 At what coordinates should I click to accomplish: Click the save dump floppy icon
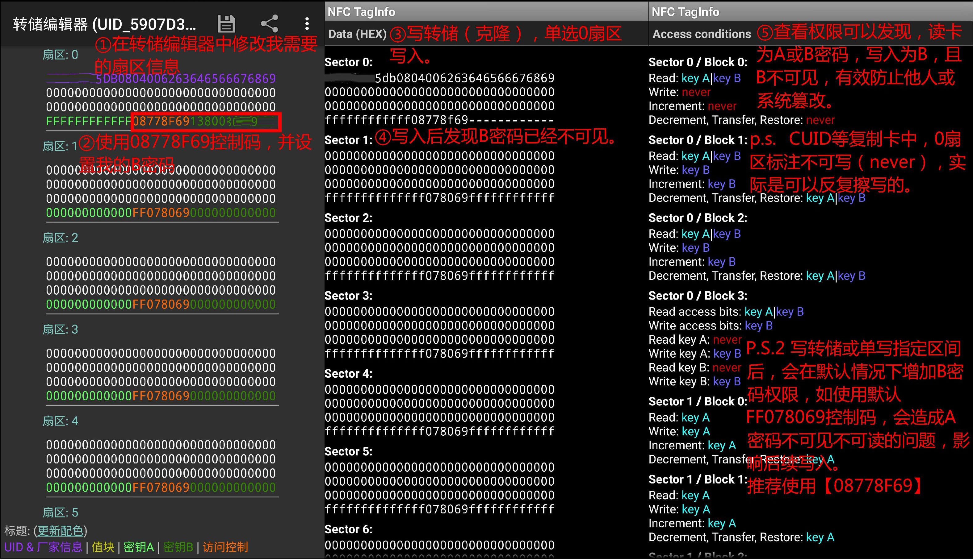point(226,24)
